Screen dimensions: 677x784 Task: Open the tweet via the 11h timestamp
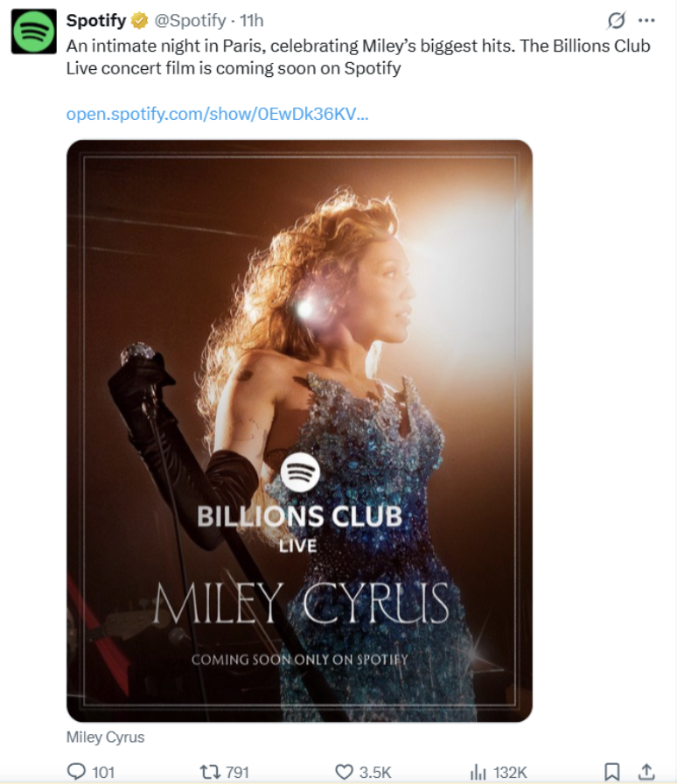point(253,20)
